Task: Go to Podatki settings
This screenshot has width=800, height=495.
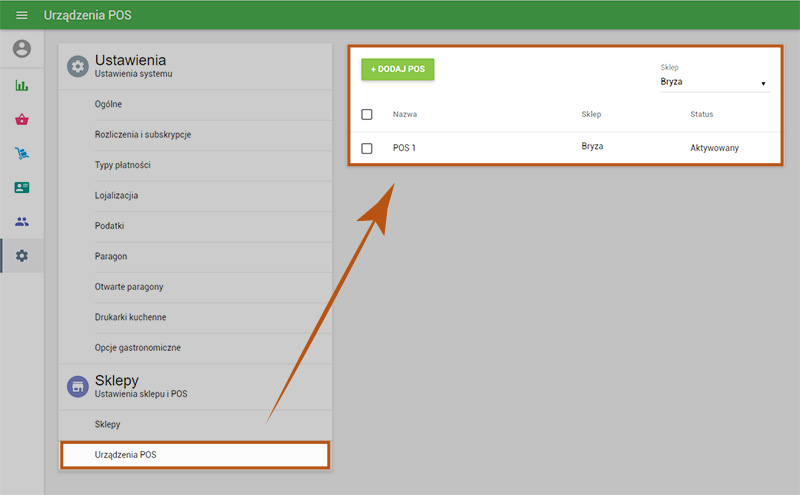Action: click(110, 226)
